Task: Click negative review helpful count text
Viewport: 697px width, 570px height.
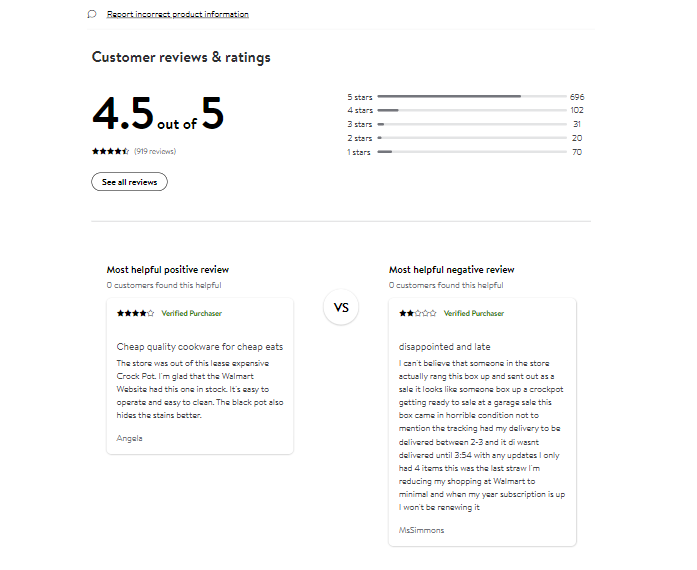Action: 446,285
